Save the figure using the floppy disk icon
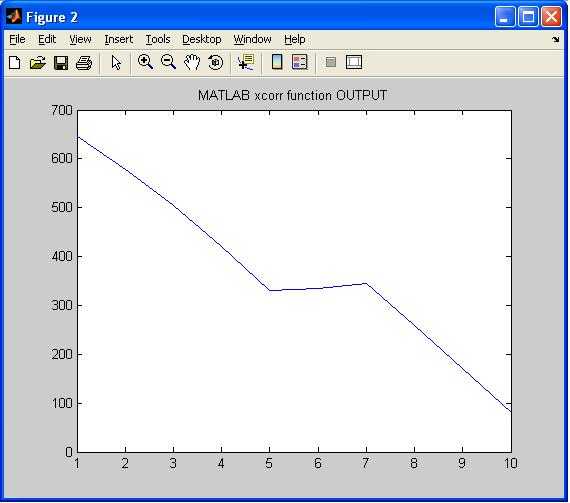570x503 pixels. pos(61,63)
